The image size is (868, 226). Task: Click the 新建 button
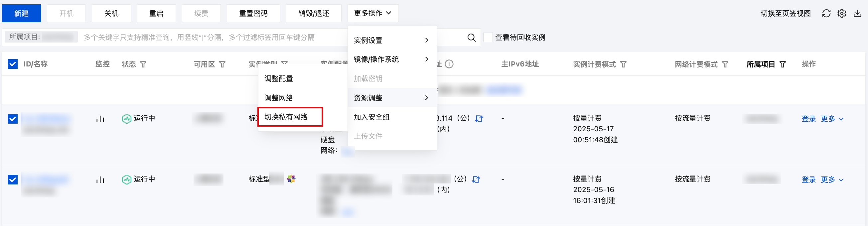pyautogui.click(x=22, y=14)
